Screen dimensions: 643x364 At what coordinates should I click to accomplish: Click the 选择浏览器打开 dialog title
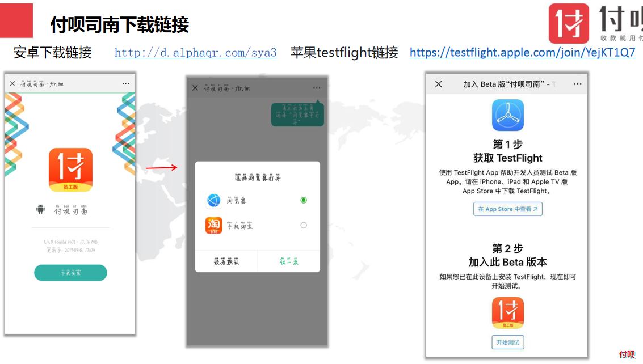click(258, 177)
